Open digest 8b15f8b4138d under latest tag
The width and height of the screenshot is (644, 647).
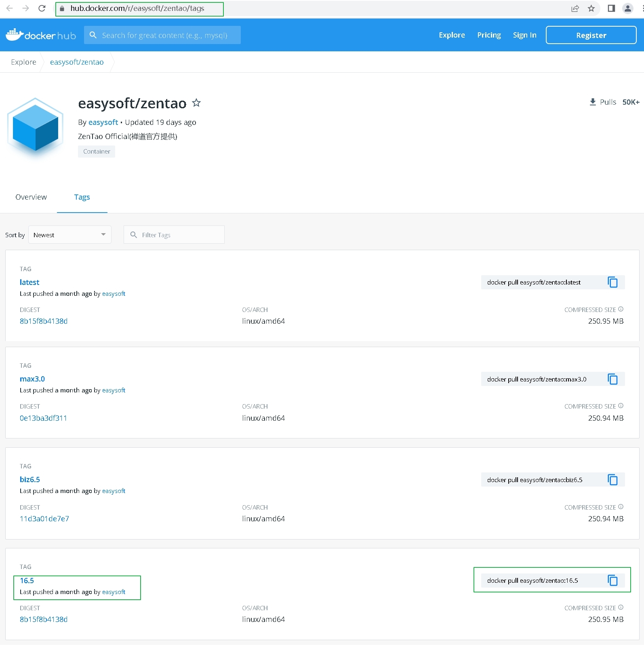(x=44, y=321)
